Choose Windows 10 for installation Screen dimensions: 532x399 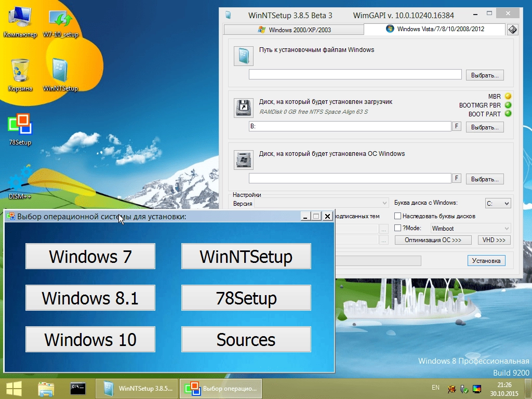click(90, 339)
